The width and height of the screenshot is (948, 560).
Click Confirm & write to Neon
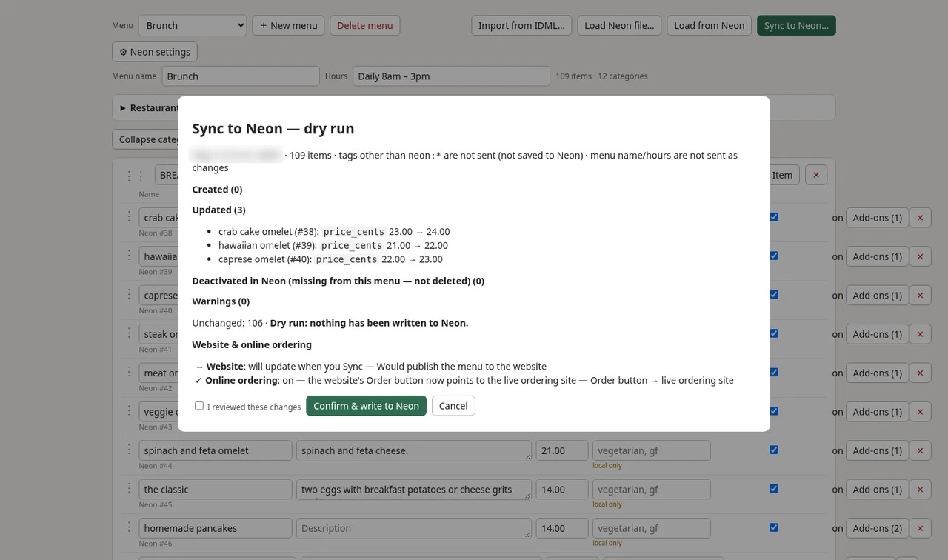[x=366, y=406]
